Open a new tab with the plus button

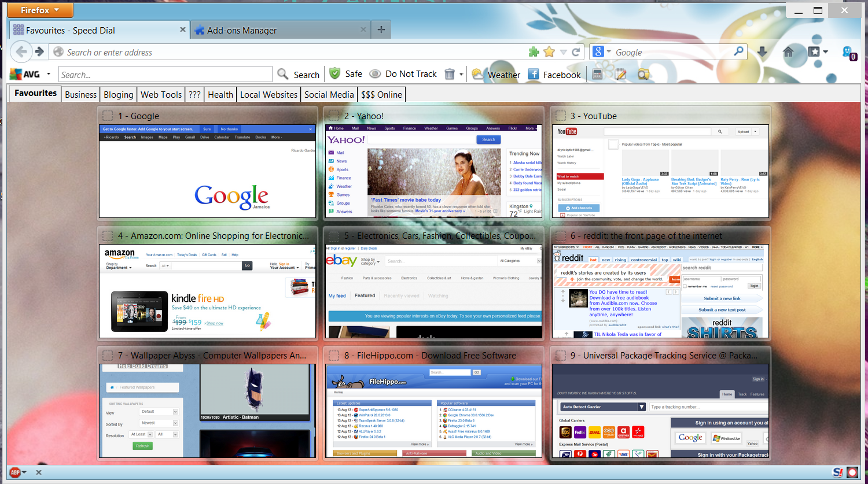pyautogui.click(x=381, y=29)
